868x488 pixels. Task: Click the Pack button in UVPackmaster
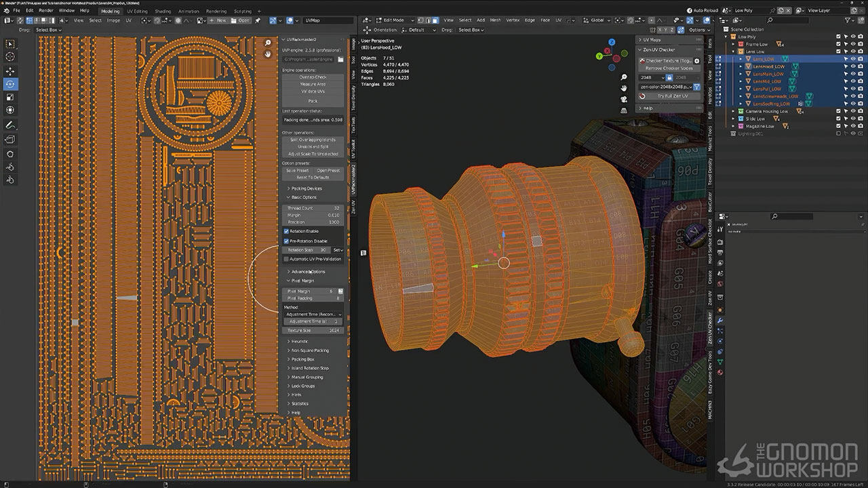coord(313,100)
